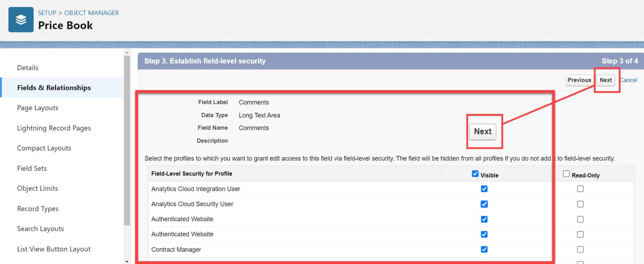Click the highlighted Next button in the form
This screenshot has height=264, width=644.
point(483,132)
